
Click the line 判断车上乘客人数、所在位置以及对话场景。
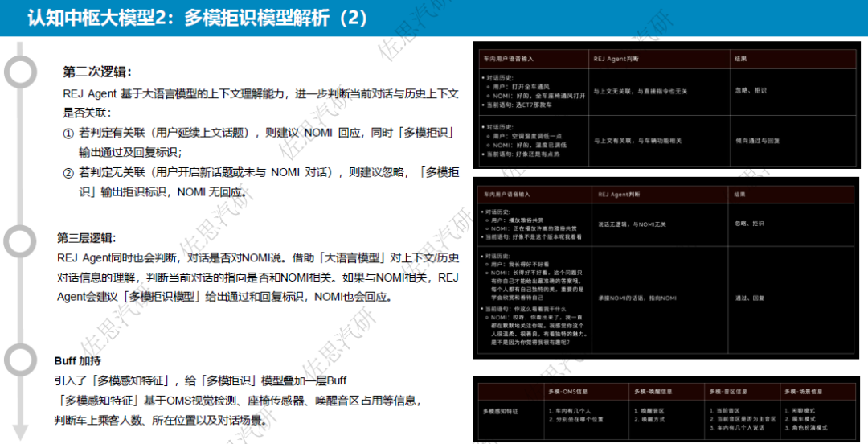click(x=161, y=420)
